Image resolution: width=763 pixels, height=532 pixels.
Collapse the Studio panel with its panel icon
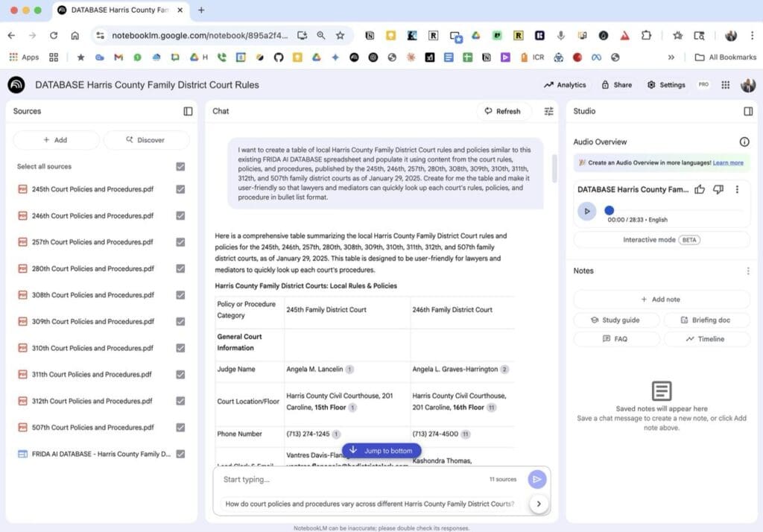[748, 111]
